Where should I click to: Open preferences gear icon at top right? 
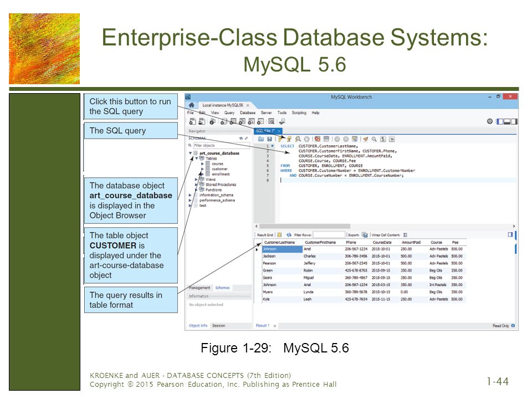tap(489, 121)
